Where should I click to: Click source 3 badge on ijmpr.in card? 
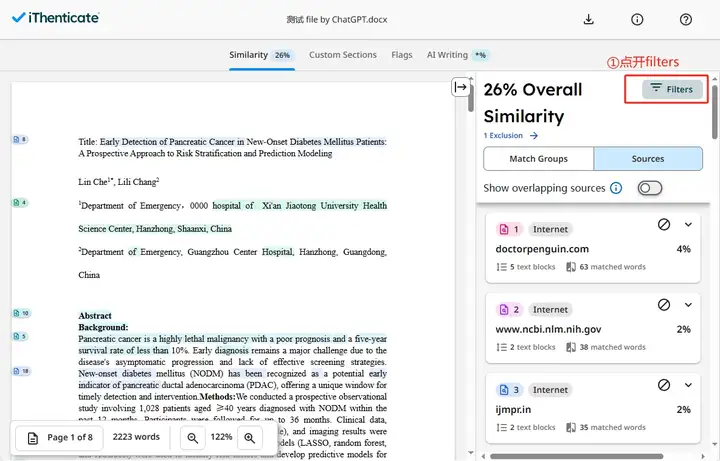[510, 390]
